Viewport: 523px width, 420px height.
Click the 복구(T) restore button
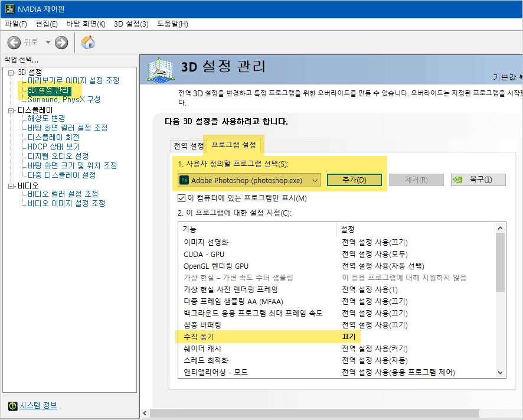coord(478,180)
